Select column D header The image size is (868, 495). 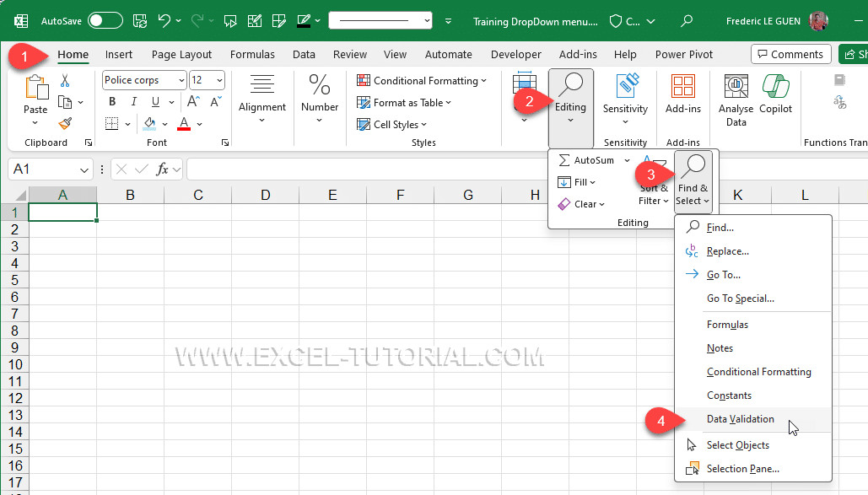point(265,195)
